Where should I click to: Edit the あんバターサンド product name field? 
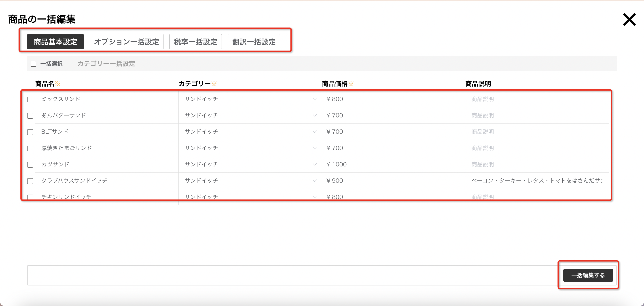[x=107, y=115]
